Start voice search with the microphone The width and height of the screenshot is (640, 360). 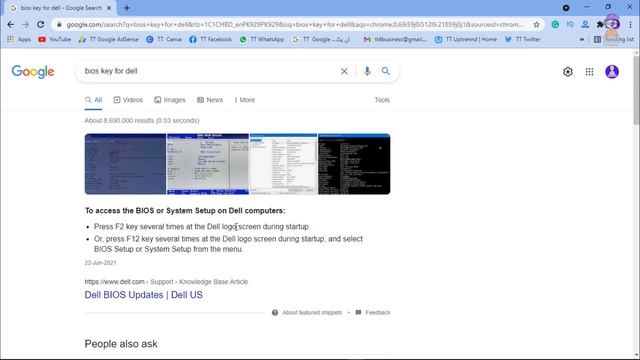tap(367, 71)
